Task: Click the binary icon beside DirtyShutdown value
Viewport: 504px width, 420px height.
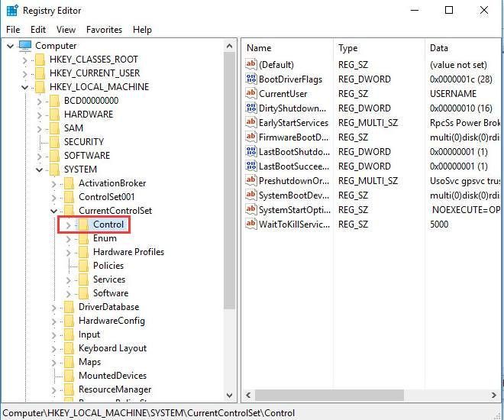Action: [251, 108]
